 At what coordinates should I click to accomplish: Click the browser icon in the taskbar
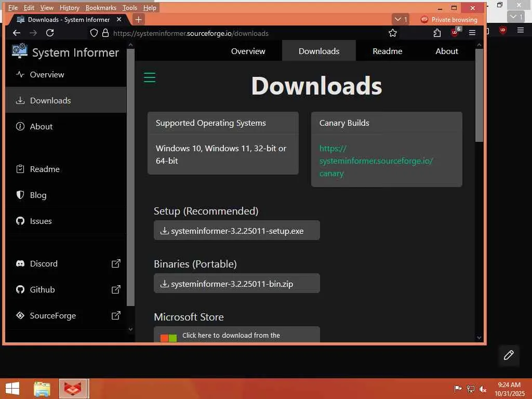tap(73, 389)
